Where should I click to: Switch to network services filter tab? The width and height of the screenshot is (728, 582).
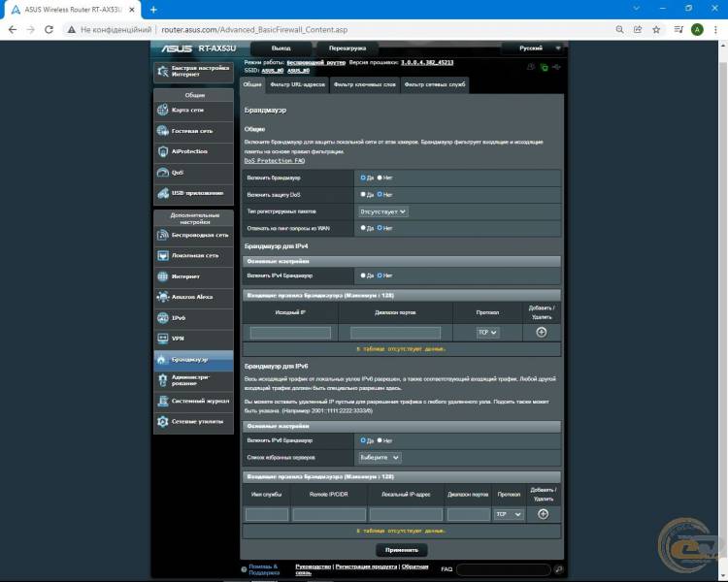pos(435,85)
